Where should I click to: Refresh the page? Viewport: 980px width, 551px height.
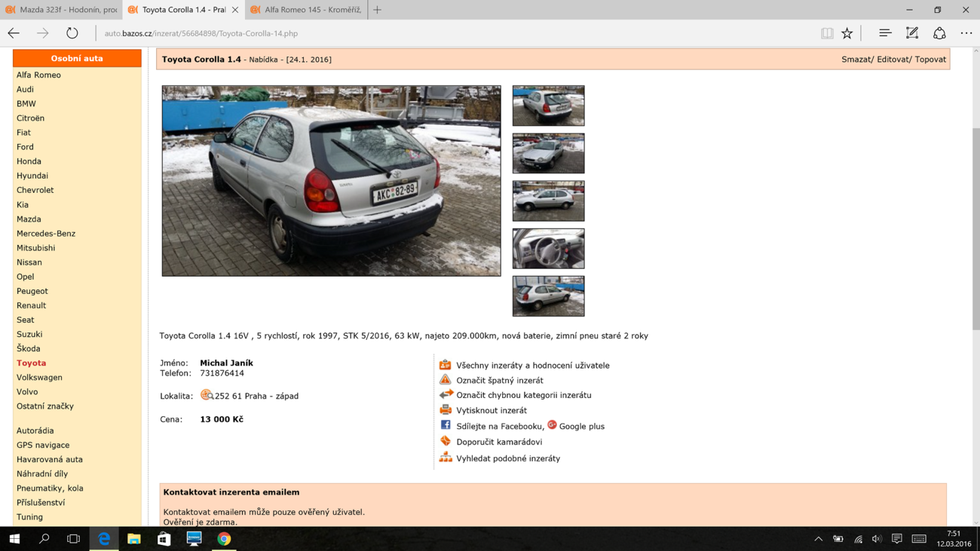pyautogui.click(x=72, y=33)
